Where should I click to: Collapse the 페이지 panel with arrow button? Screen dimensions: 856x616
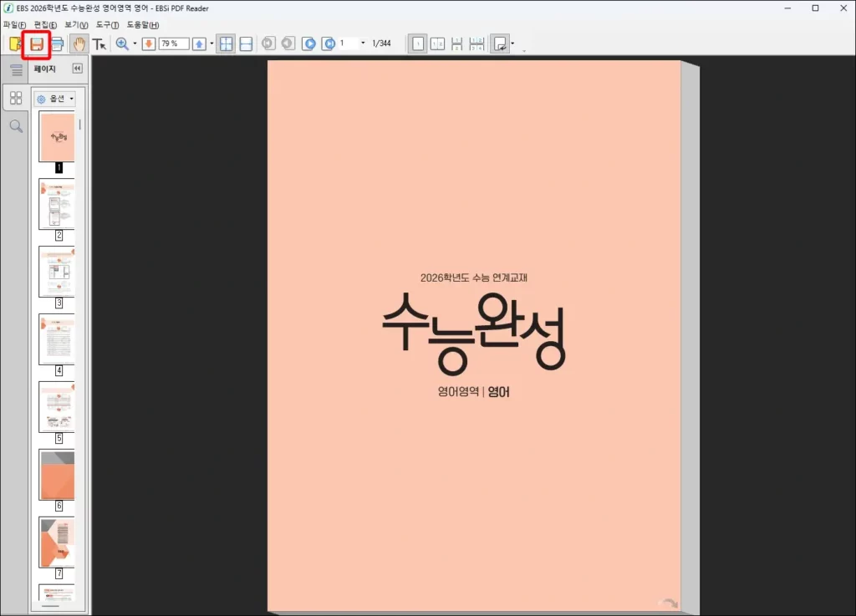point(78,69)
